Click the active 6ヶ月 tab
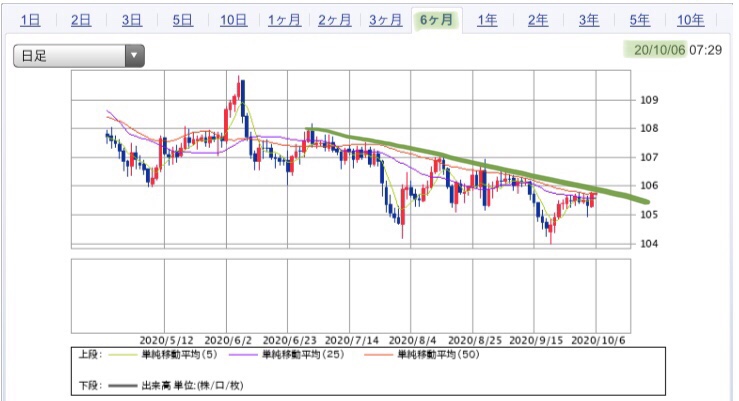739x401 pixels. [x=436, y=20]
